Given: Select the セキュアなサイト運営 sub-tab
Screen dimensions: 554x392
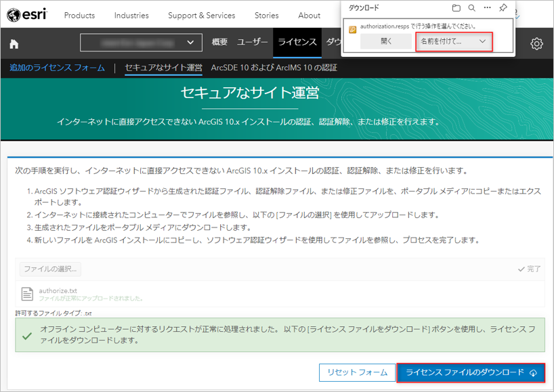Looking at the screenshot, I should tap(164, 68).
